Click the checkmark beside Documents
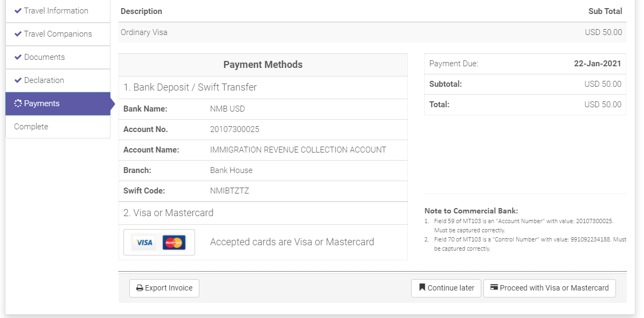The image size is (644, 318). [x=18, y=57]
